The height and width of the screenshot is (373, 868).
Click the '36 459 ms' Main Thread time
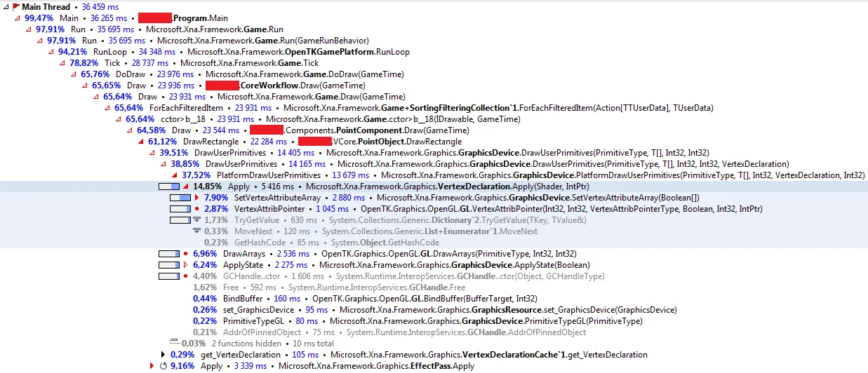101,7
